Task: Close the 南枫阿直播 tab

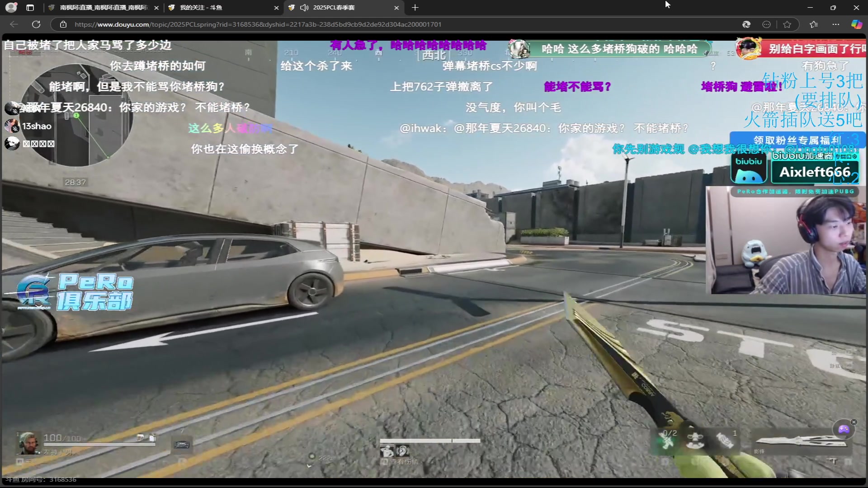Action: coord(156,8)
